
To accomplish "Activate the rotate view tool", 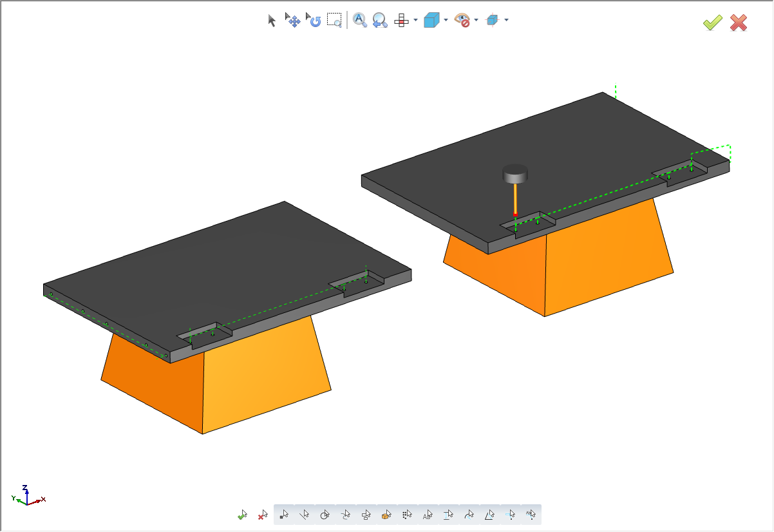I will (x=314, y=21).
